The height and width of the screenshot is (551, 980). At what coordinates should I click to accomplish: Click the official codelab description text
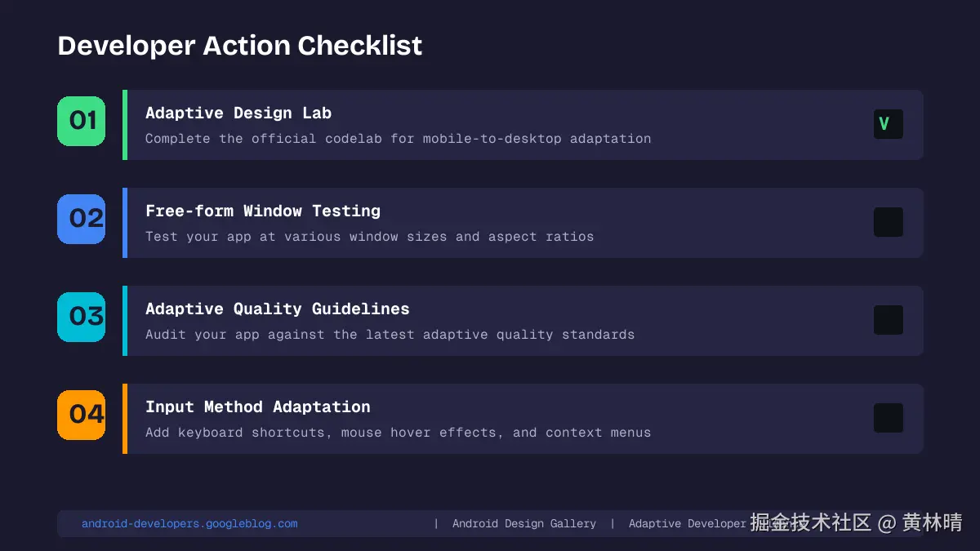pos(398,139)
